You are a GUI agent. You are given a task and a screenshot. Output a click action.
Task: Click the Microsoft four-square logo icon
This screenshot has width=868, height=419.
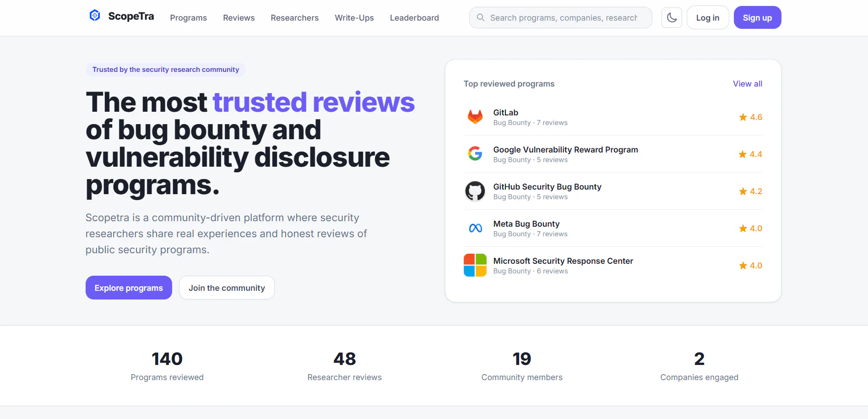475,265
